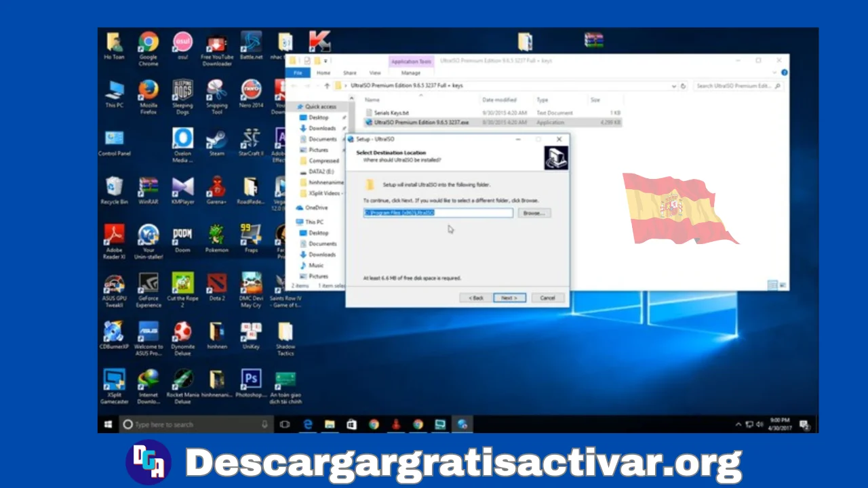Open WinRAR desktop shortcut
The image size is (868, 488).
149,191
